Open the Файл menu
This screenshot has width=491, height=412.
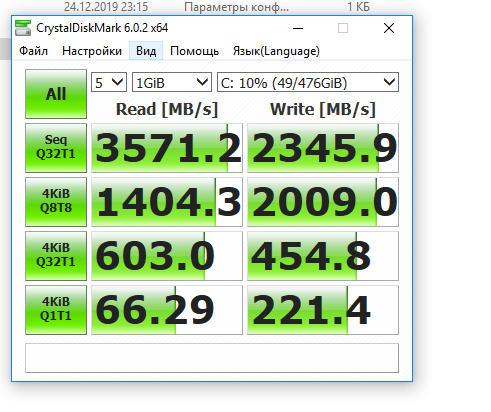(x=33, y=51)
